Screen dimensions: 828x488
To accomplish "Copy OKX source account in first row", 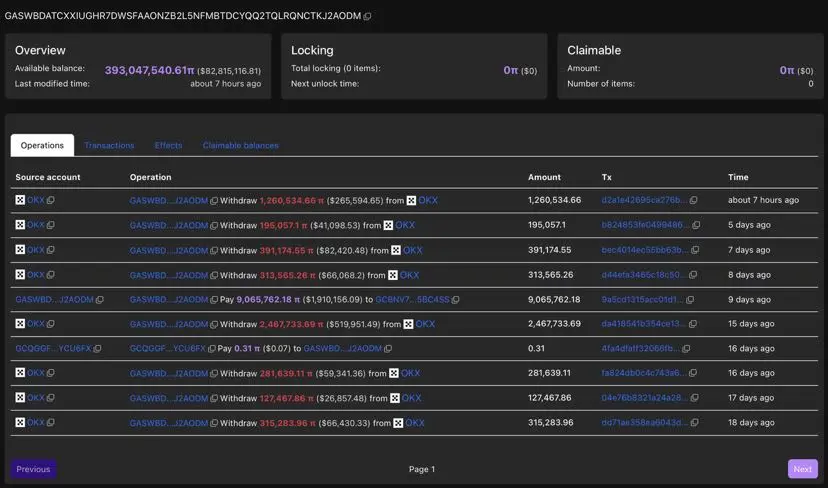I will (x=51, y=201).
